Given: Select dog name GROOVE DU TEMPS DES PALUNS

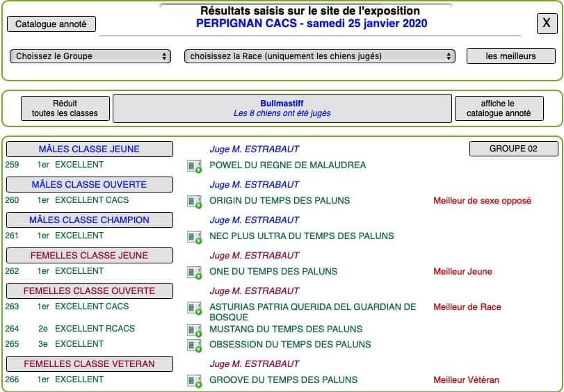Looking at the screenshot, I should [284, 379].
